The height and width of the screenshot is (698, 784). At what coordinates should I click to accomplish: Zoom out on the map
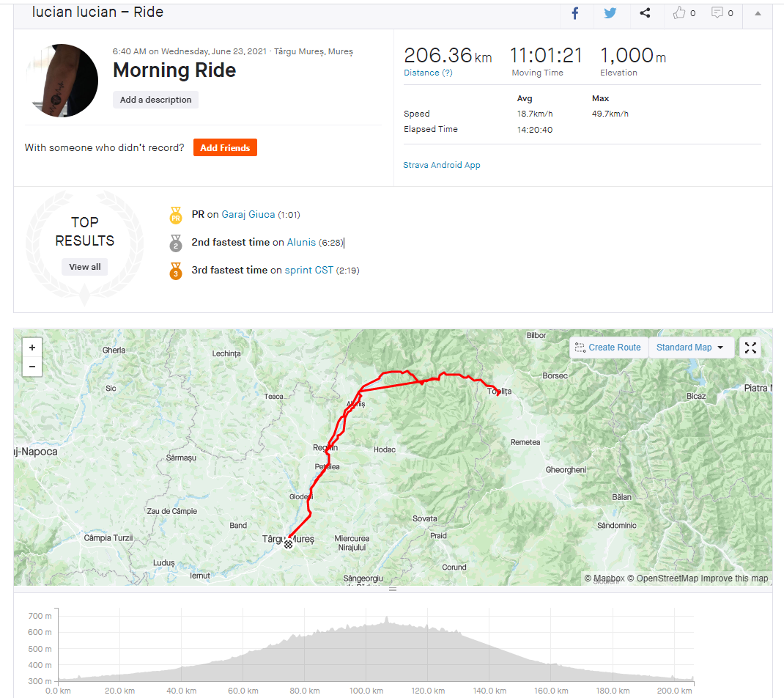click(32, 366)
